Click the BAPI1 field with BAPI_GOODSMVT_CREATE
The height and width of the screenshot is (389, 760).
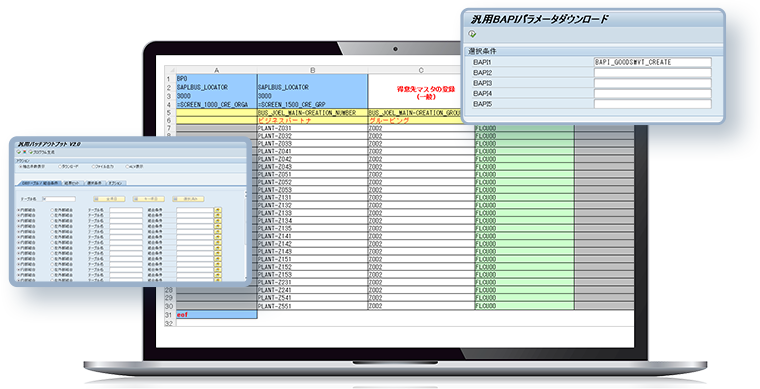[x=652, y=62]
